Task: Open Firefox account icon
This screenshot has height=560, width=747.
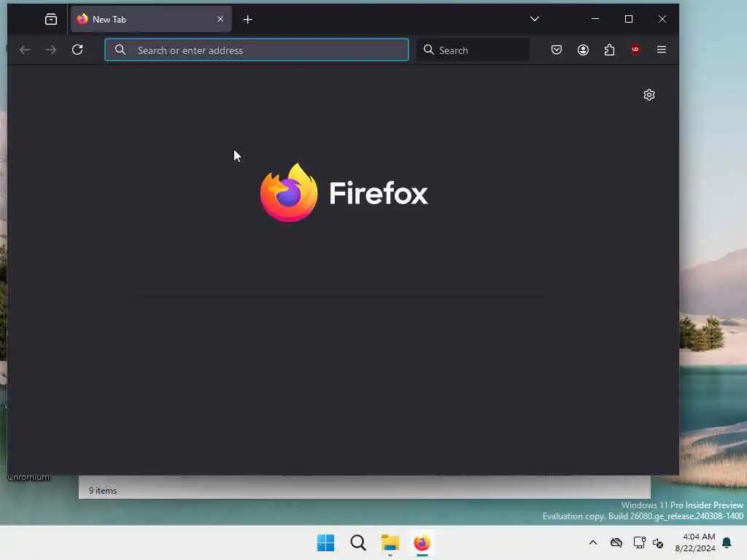Action: [583, 50]
